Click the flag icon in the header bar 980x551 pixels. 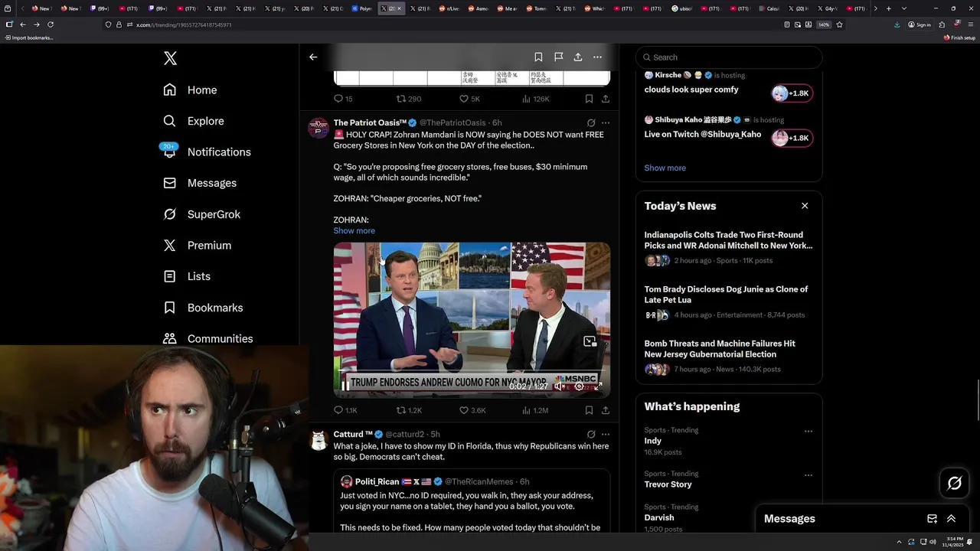558,57
